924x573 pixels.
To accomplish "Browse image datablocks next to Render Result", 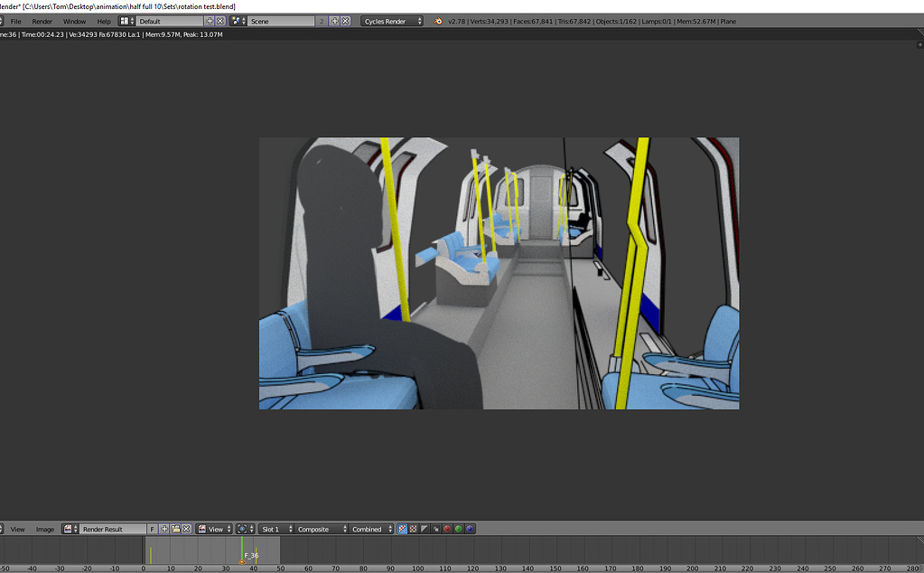I will 70,530.
